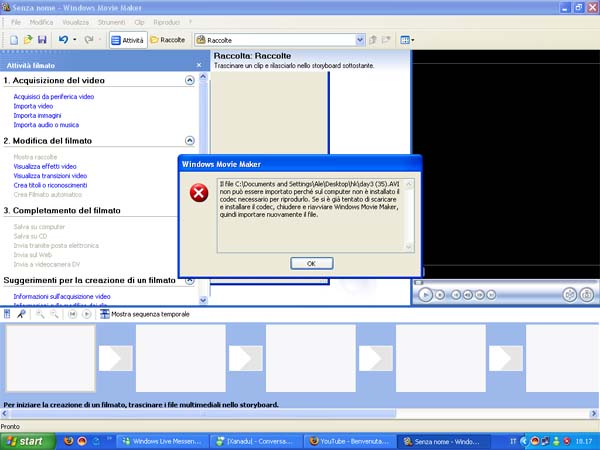Click Acquisisci da periferica video link

click(x=54, y=97)
